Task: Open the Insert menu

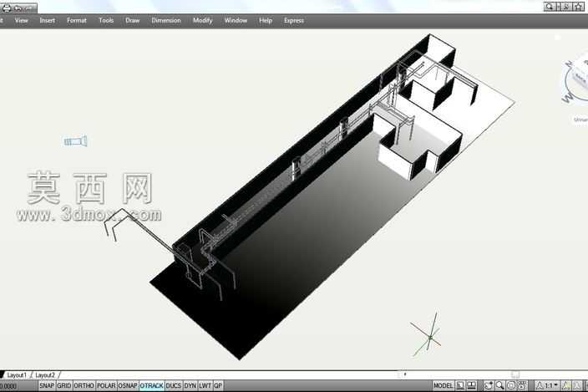Action: click(48, 21)
